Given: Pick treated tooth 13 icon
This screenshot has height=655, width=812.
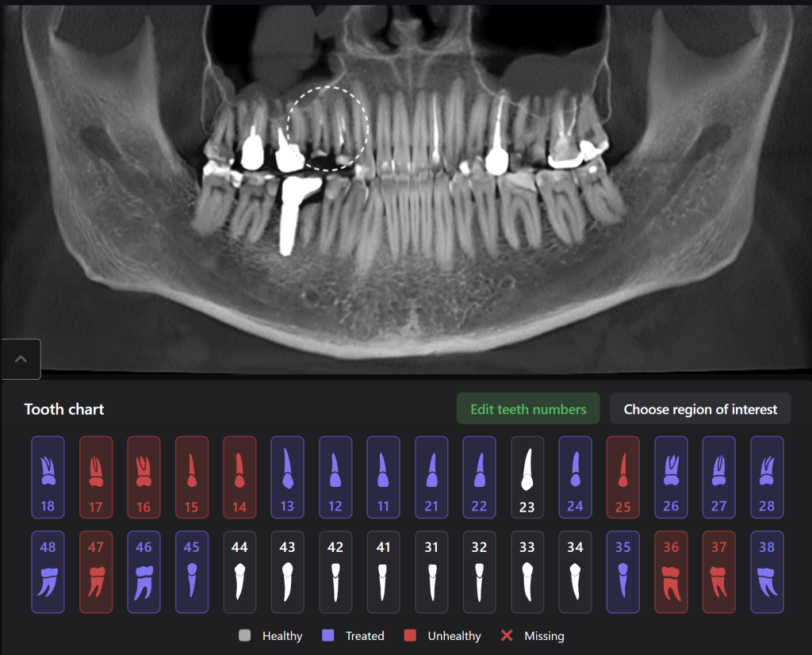Looking at the screenshot, I should point(288,477).
